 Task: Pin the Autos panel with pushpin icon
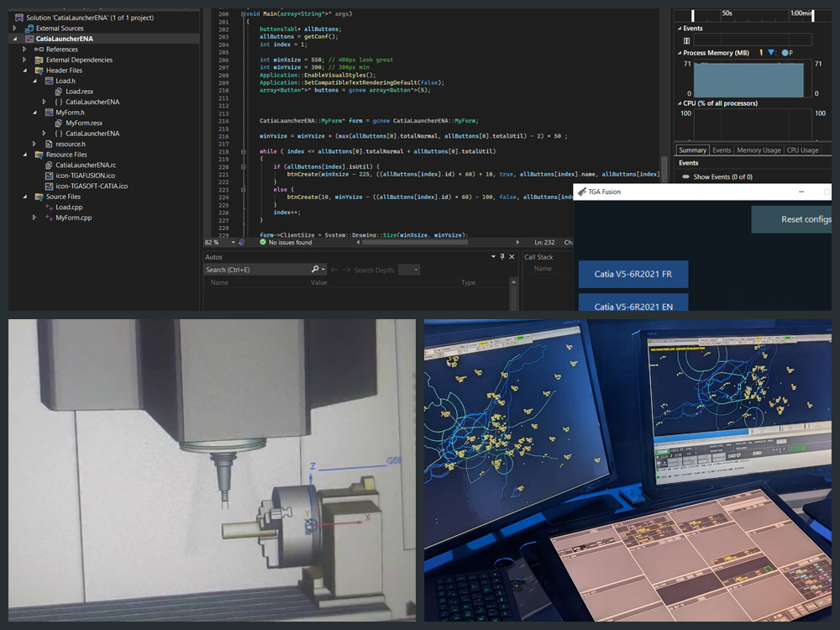502,256
